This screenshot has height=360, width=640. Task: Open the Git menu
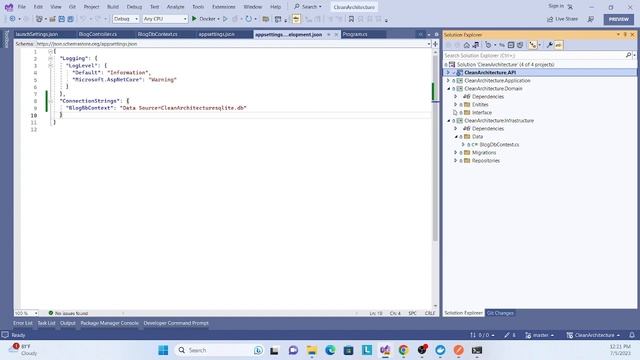pos(72,7)
